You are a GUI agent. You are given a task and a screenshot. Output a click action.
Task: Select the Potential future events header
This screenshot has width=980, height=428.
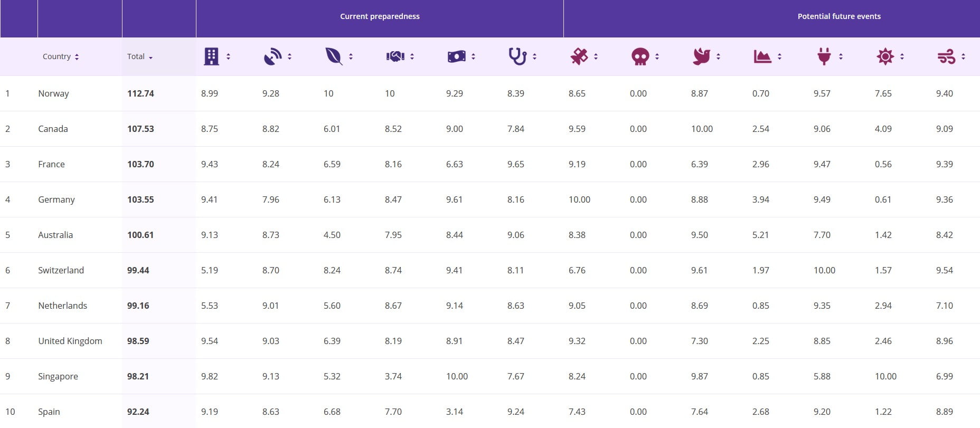(x=838, y=16)
